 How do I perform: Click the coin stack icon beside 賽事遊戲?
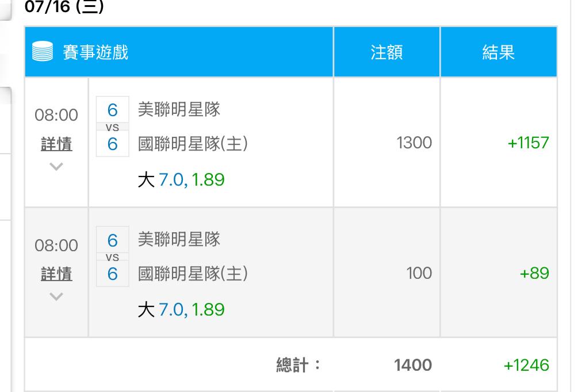click(43, 51)
